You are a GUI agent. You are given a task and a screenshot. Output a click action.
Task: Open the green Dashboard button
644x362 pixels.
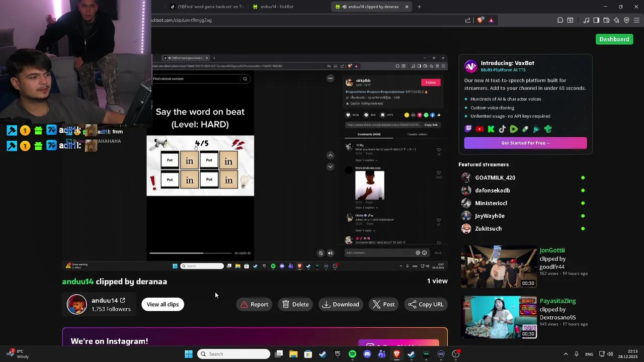[x=614, y=39]
